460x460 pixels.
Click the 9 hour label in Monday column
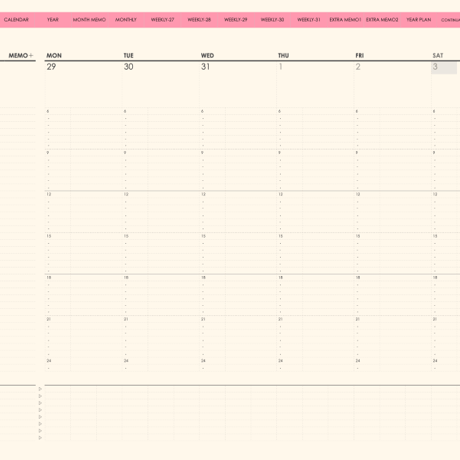[48, 153]
